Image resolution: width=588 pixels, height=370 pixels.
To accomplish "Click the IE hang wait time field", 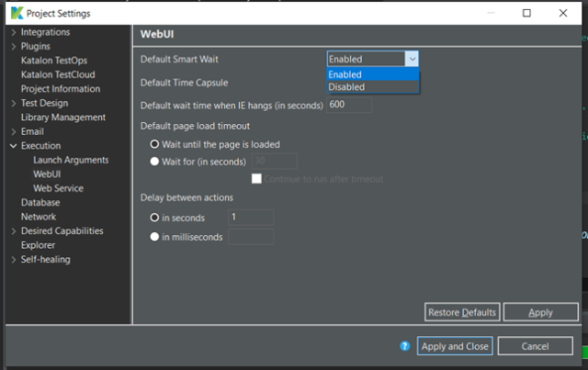I will [349, 105].
